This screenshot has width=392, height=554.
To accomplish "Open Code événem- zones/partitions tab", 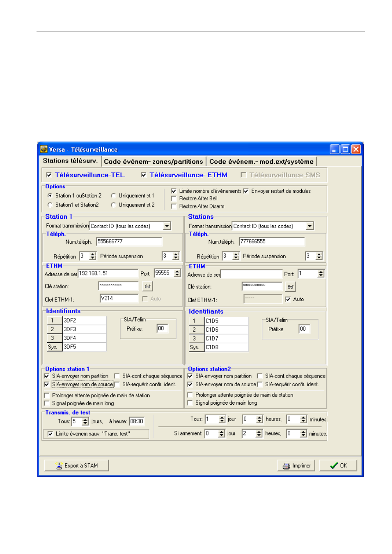I will tap(153, 162).
